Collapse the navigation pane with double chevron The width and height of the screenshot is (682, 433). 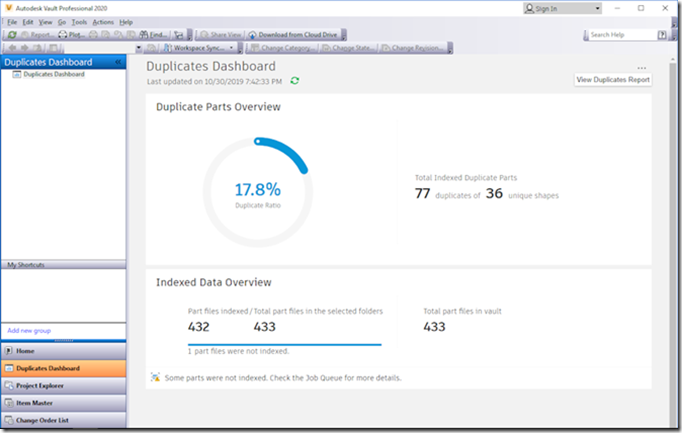point(118,62)
